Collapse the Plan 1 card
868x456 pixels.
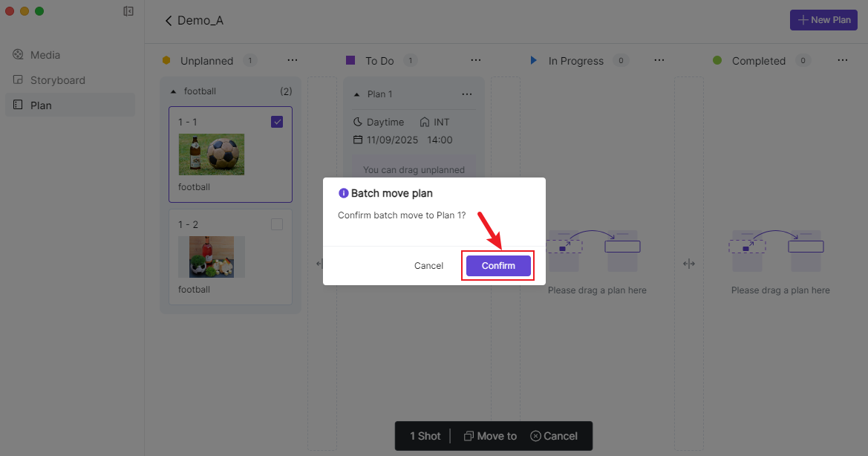pyautogui.click(x=356, y=94)
